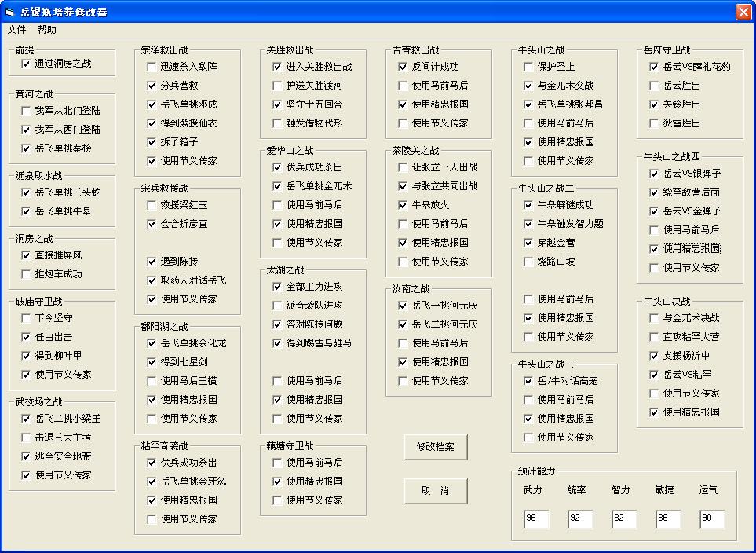Uncheck 通过洞房之战 under 前提

point(26,64)
